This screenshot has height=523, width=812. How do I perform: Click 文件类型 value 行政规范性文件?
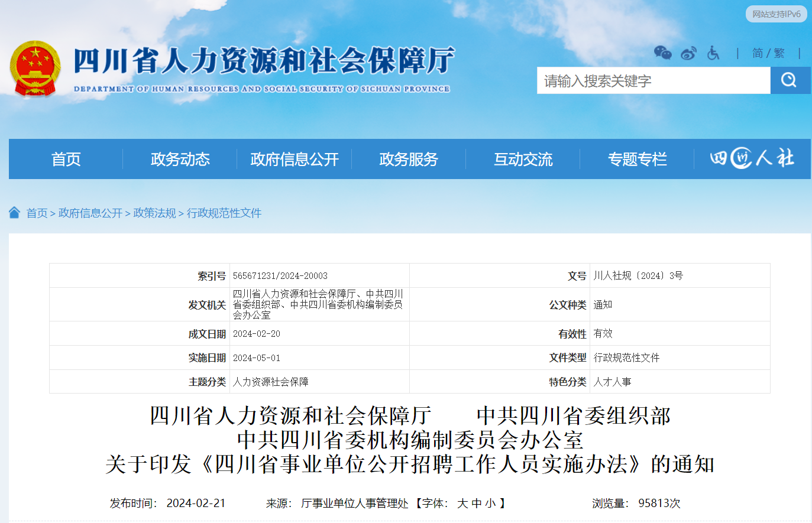click(626, 358)
